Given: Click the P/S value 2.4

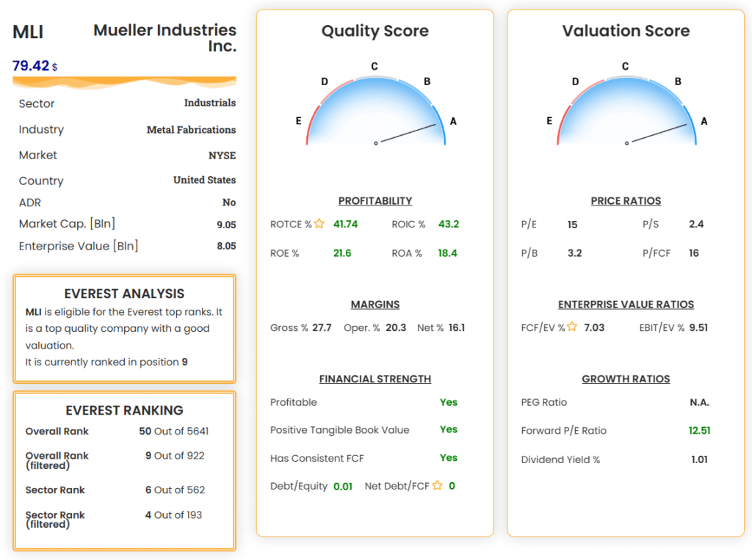Looking at the screenshot, I should tap(696, 224).
